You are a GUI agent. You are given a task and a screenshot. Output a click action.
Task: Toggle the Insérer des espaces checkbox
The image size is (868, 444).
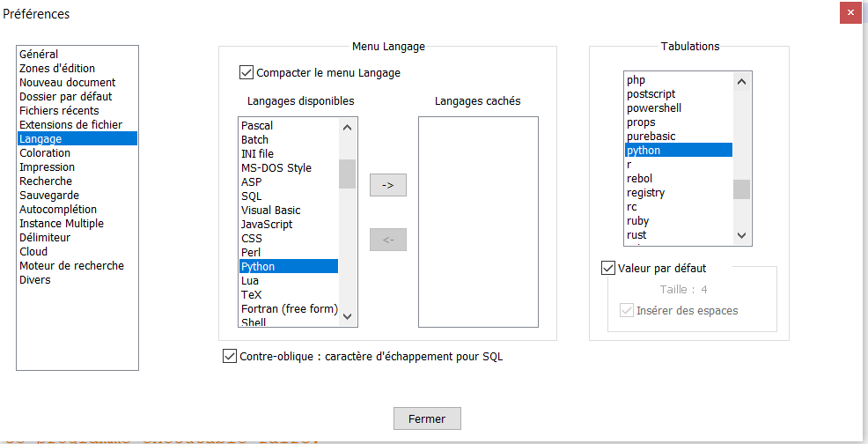pos(627,310)
